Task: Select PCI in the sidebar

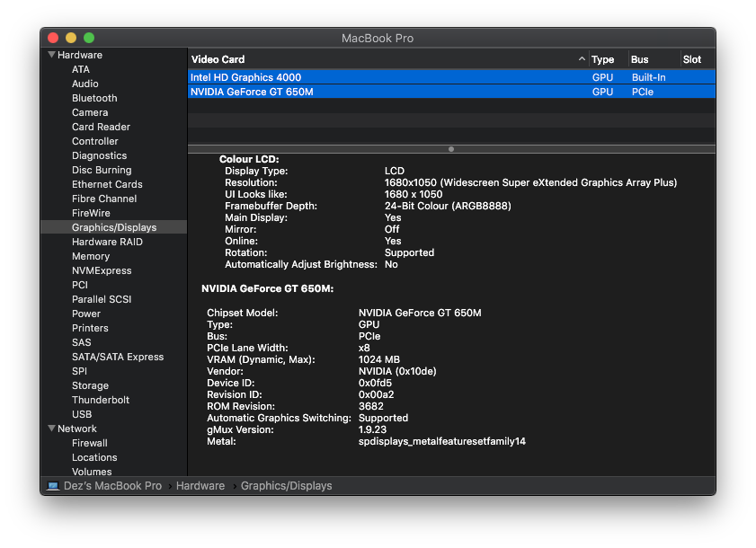Action: [x=80, y=286]
